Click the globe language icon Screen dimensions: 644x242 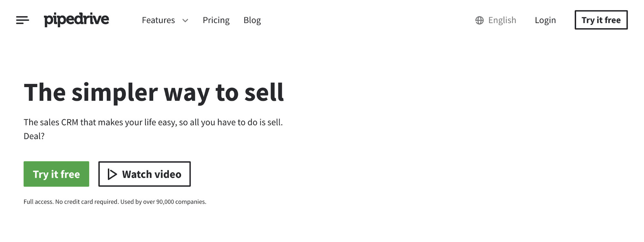(479, 20)
